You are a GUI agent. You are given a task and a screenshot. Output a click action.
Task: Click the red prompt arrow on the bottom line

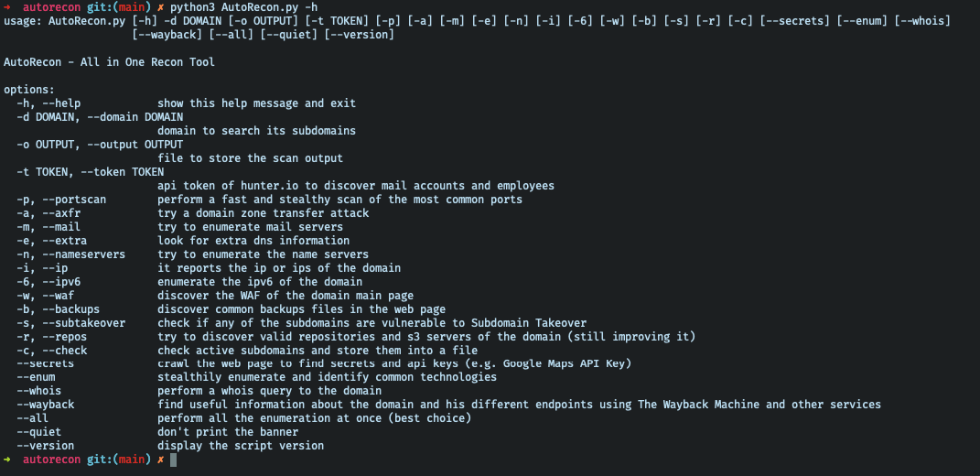[x=8, y=460]
